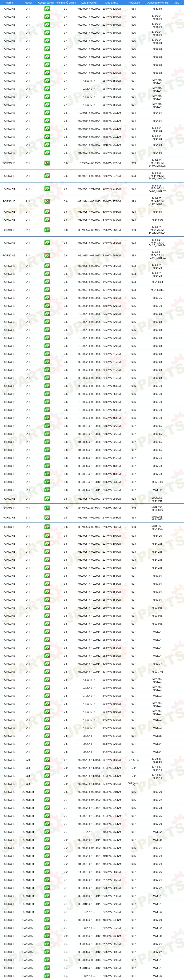The height and width of the screenshot is (980, 184).
Task: Select the 5.4 GTS body cell
Action: pos(133,760)
